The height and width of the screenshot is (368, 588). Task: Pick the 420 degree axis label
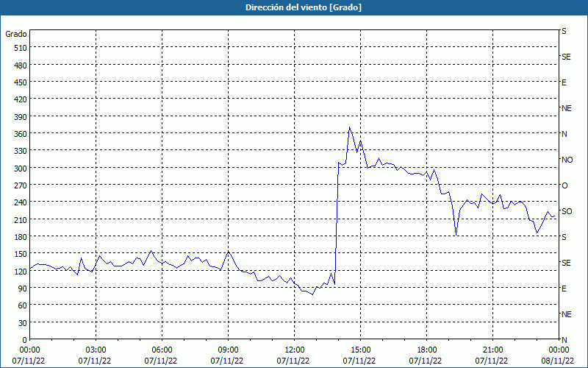point(21,99)
